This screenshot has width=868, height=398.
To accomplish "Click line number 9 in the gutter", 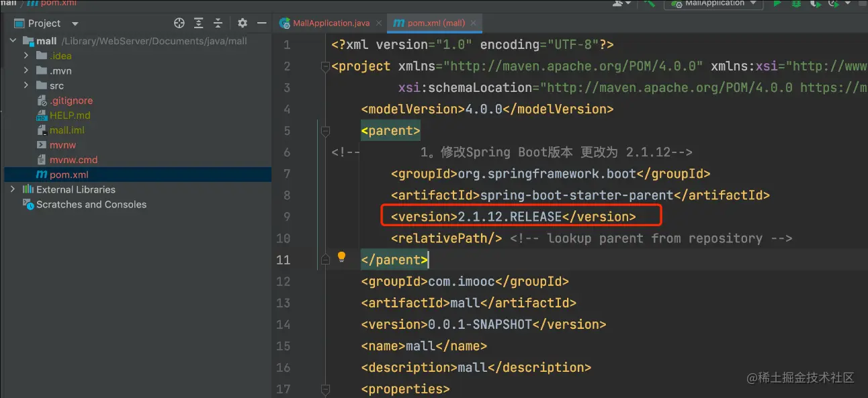I will pyautogui.click(x=287, y=216).
